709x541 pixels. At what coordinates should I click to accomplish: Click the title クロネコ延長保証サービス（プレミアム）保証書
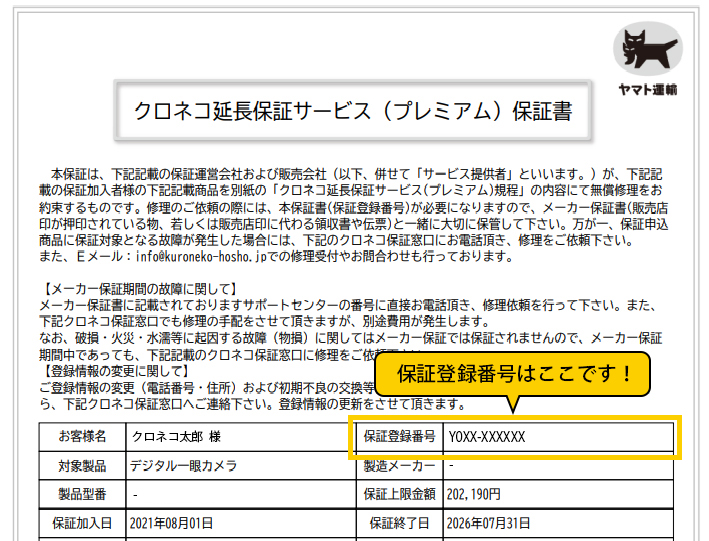[353, 111]
